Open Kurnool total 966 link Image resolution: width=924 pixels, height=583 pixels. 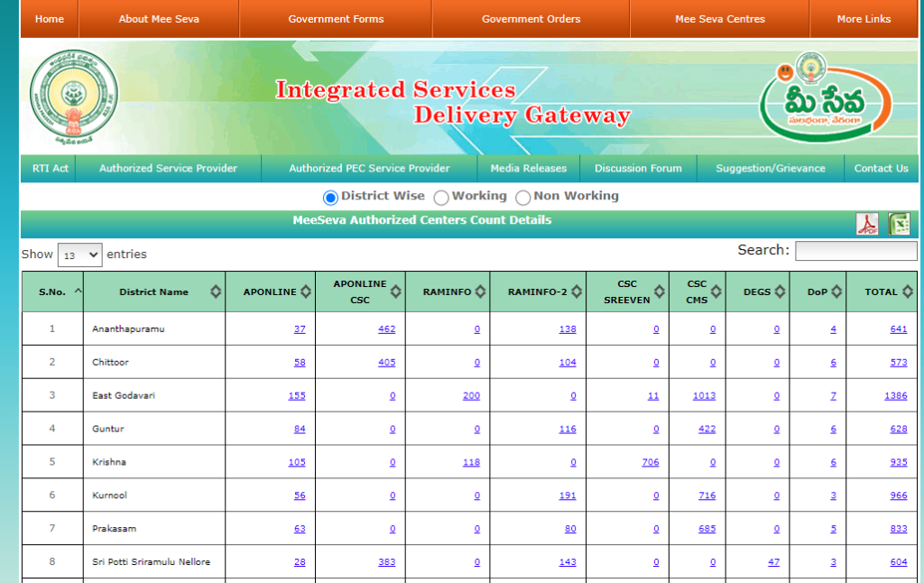[899, 495]
